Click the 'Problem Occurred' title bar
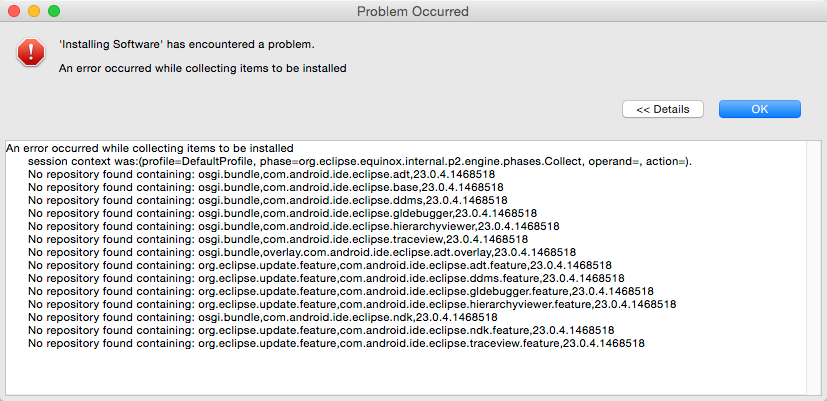Screen dimensions: 827x401 413,11
